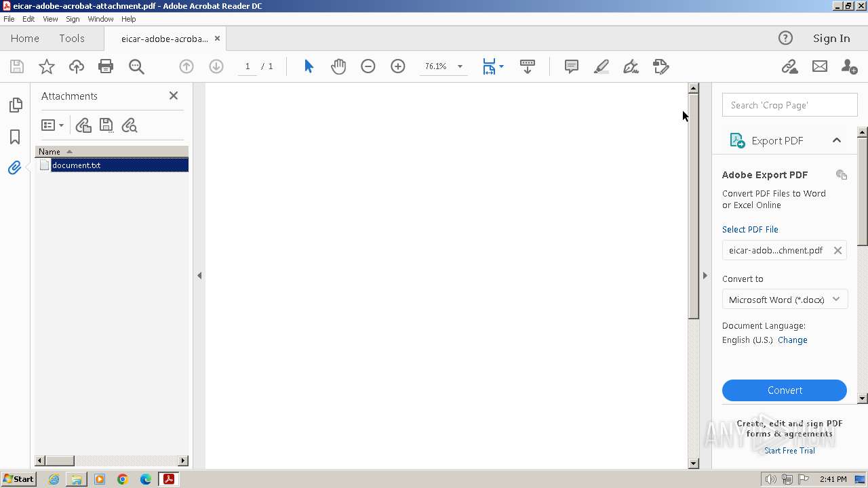Zoom in with plus icon
Screen dimensions: 868x488
398,66
